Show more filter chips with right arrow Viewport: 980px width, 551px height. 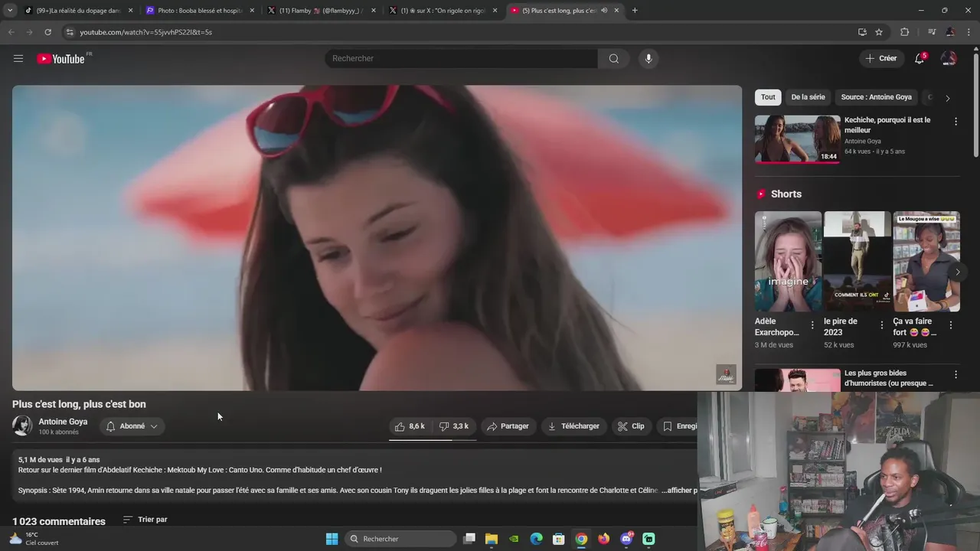pos(947,98)
